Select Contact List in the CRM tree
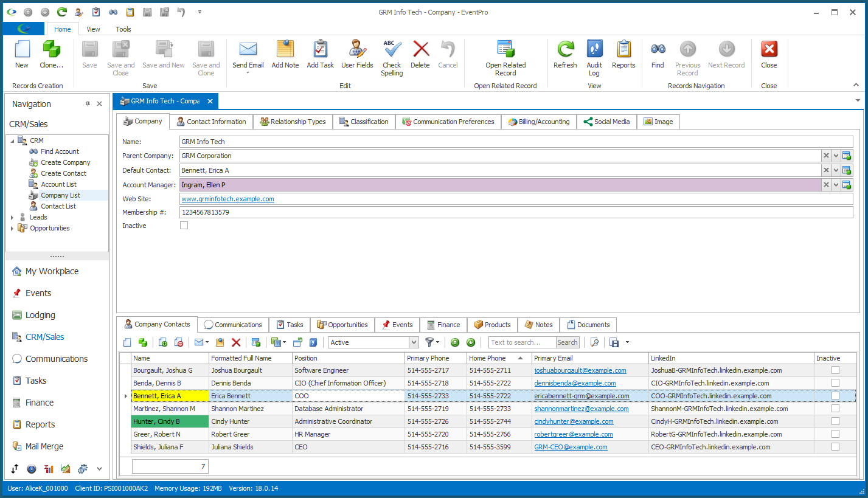The image size is (868, 498). pyautogui.click(x=58, y=206)
